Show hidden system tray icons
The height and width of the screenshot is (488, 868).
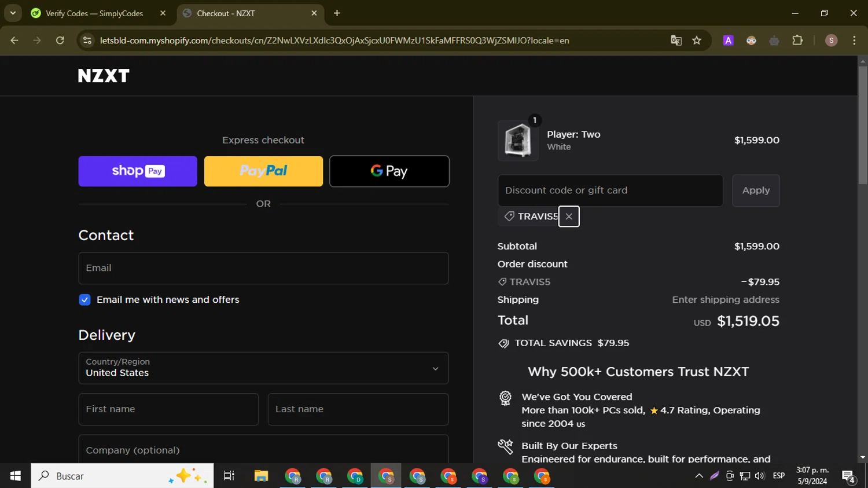point(699,476)
